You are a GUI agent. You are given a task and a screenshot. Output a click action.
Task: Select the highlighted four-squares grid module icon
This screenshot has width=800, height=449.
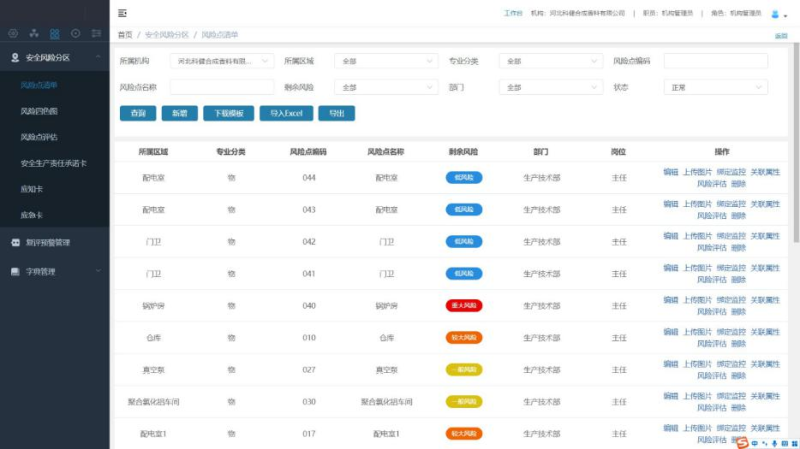coord(55,34)
